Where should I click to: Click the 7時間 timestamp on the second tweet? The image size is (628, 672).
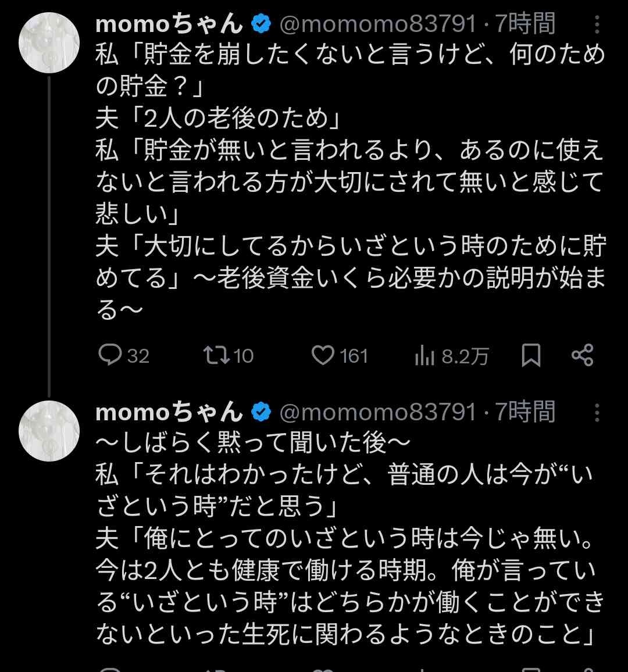pyautogui.click(x=525, y=412)
